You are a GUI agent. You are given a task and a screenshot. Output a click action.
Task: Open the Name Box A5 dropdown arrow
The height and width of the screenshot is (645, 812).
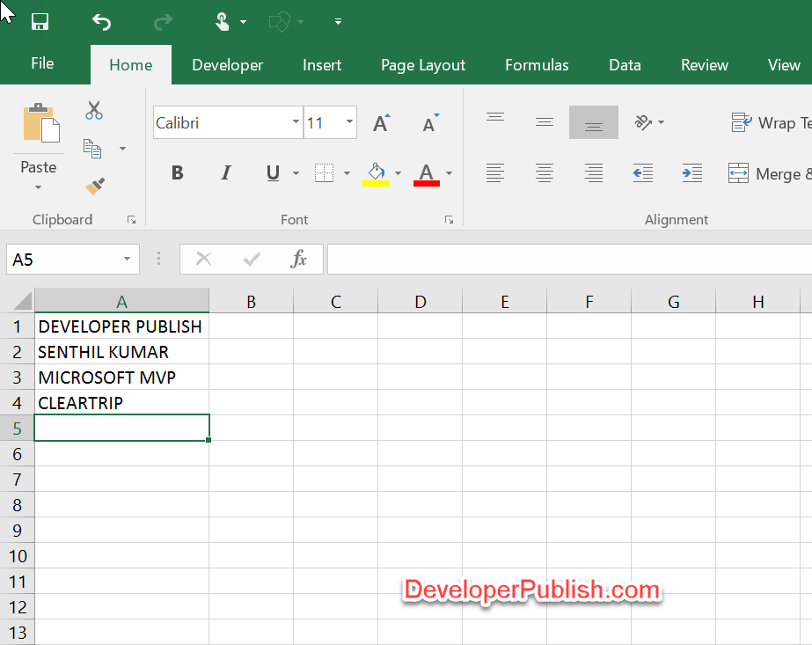click(127, 259)
